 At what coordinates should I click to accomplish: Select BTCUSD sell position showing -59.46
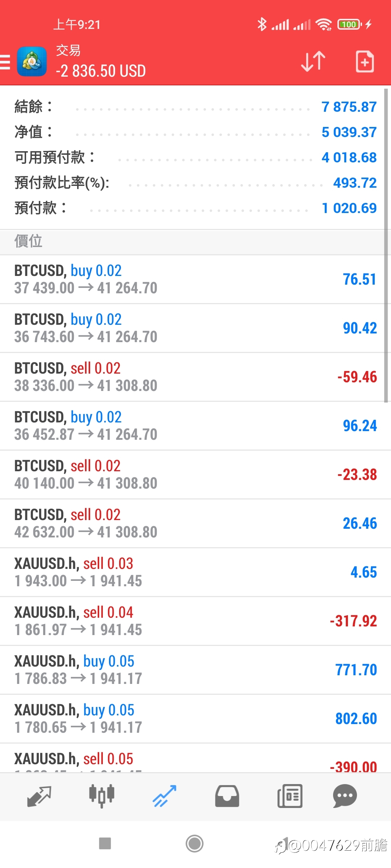[x=192, y=377]
